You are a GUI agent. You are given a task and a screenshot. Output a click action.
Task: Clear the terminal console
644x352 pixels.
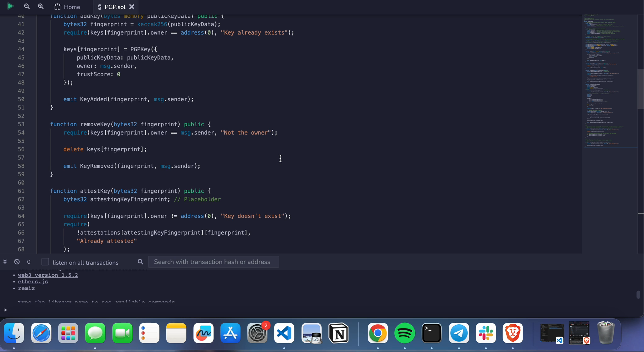point(17,261)
